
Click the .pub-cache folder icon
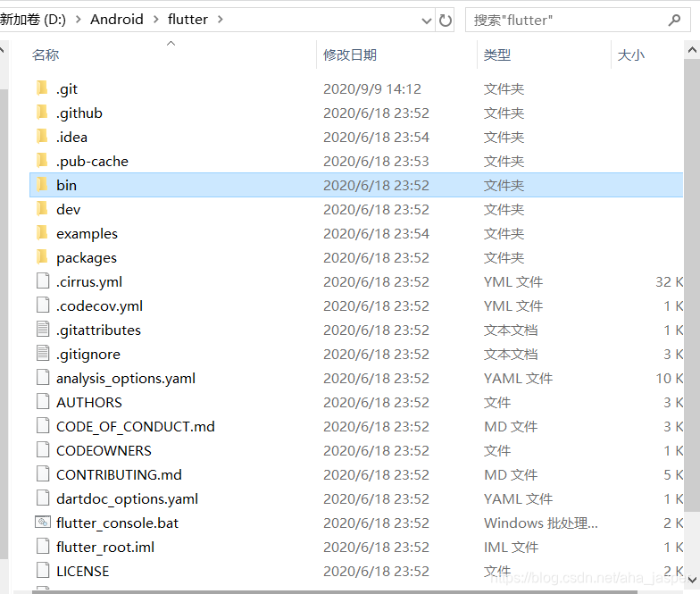coord(41,161)
